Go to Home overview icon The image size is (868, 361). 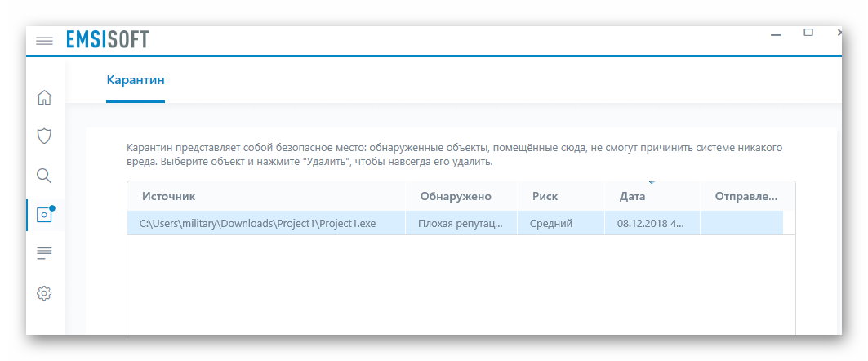click(44, 97)
